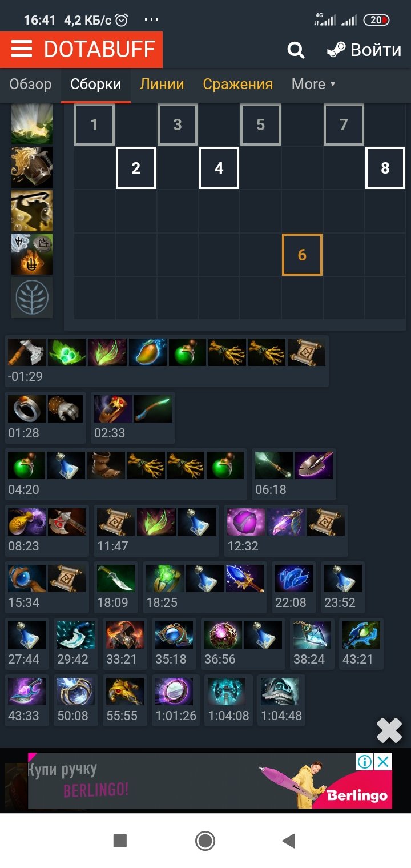Tap the skill level 8 box
The width and height of the screenshot is (411, 868).
point(385,168)
